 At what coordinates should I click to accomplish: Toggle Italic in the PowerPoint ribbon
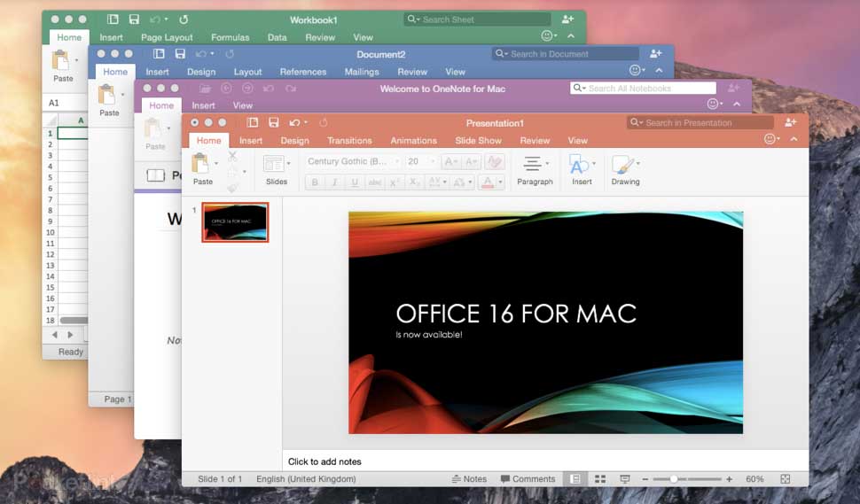[x=334, y=182]
